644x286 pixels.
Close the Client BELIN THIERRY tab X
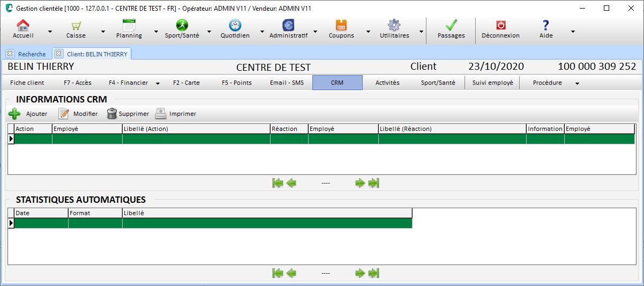(x=59, y=54)
